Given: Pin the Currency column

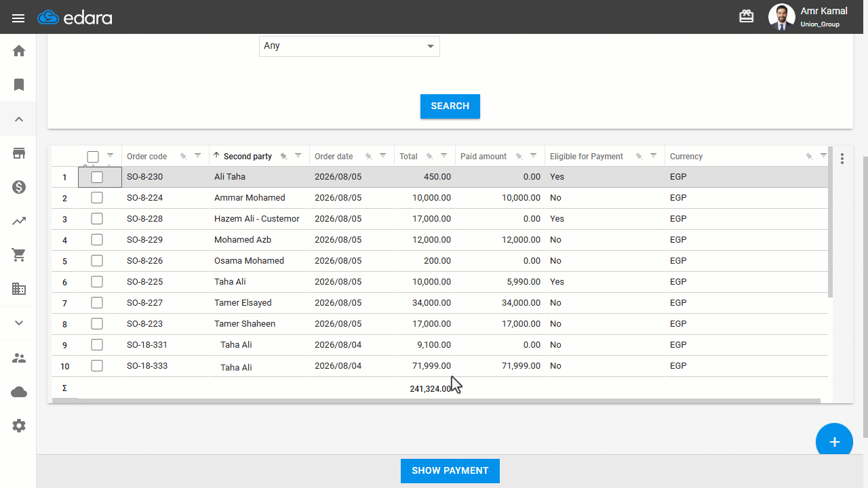Looking at the screenshot, I should [x=809, y=156].
